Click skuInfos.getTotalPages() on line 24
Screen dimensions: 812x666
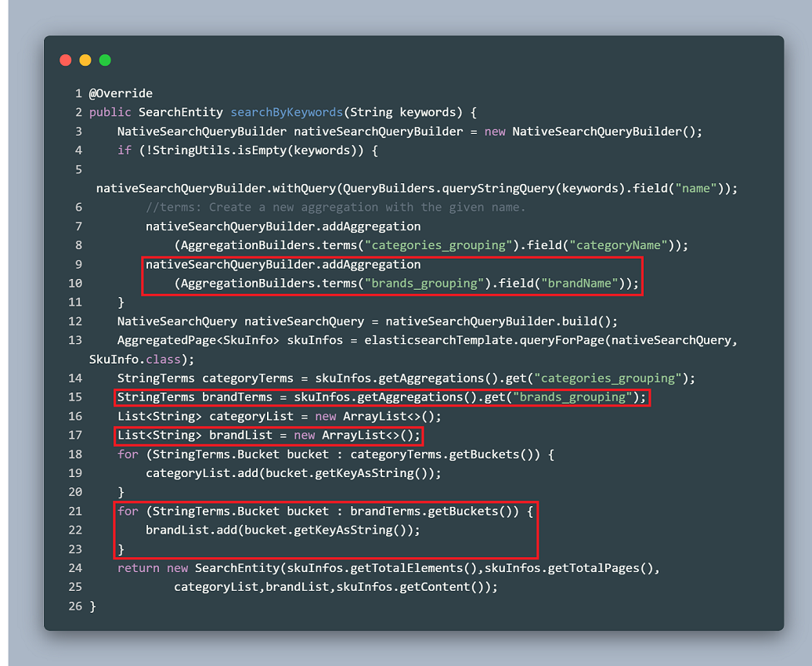568,568
